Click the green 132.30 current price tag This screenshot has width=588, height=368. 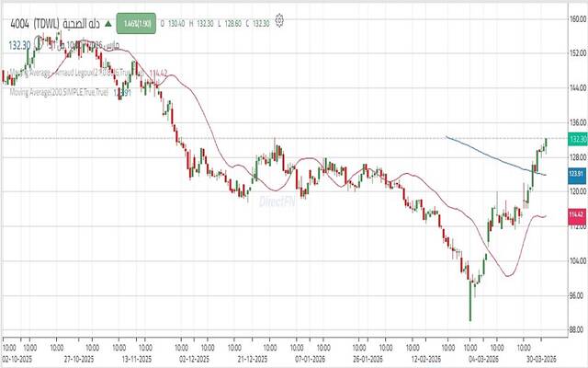577,139
